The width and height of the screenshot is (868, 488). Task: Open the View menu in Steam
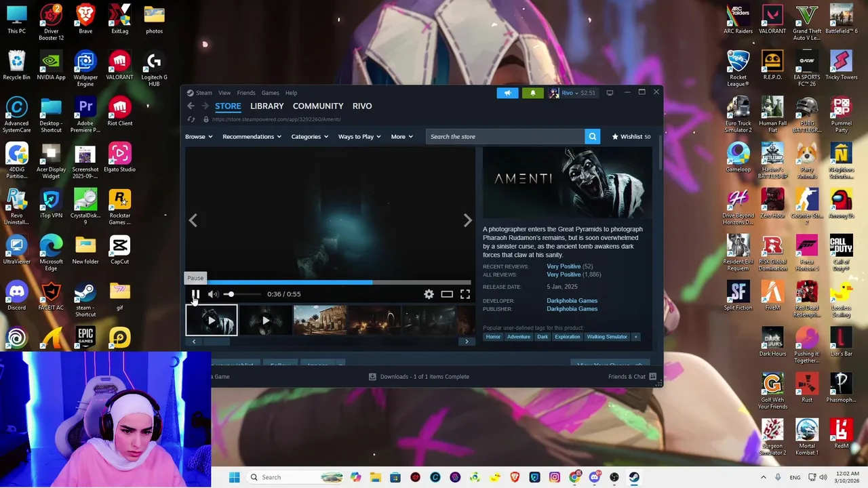coord(224,93)
